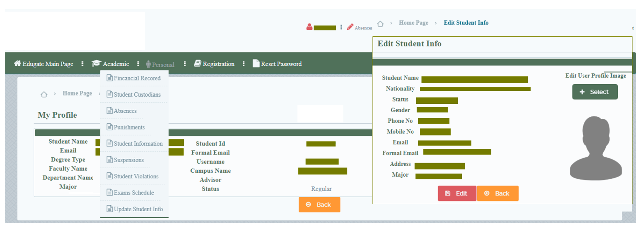Screen dimensions: 644x233
Task: Click the Registration book icon
Action: [x=197, y=63]
